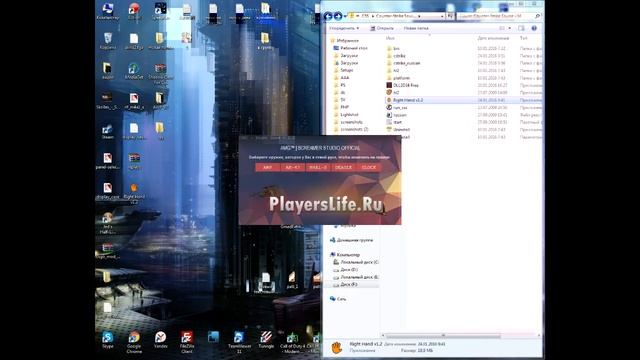Screen dimensions: 640x360
Task: Click the Explorer horizontal scrollbar
Action: [x=443, y=336]
